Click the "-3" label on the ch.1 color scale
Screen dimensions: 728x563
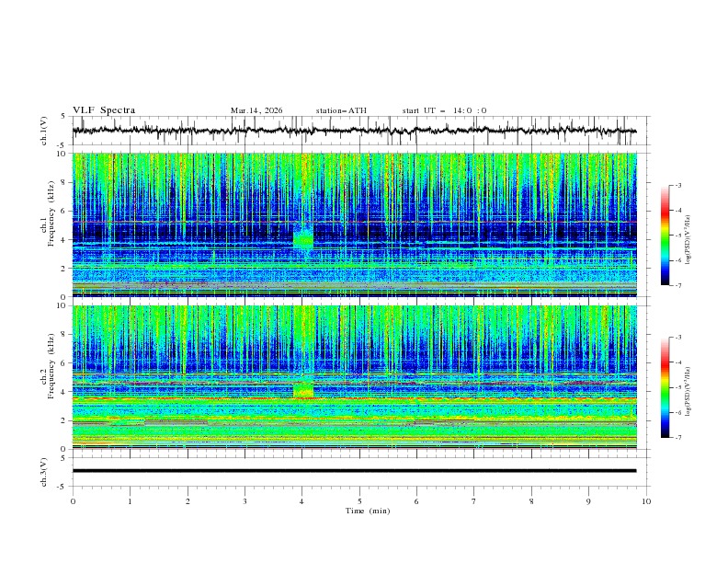(x=677, y=185)
